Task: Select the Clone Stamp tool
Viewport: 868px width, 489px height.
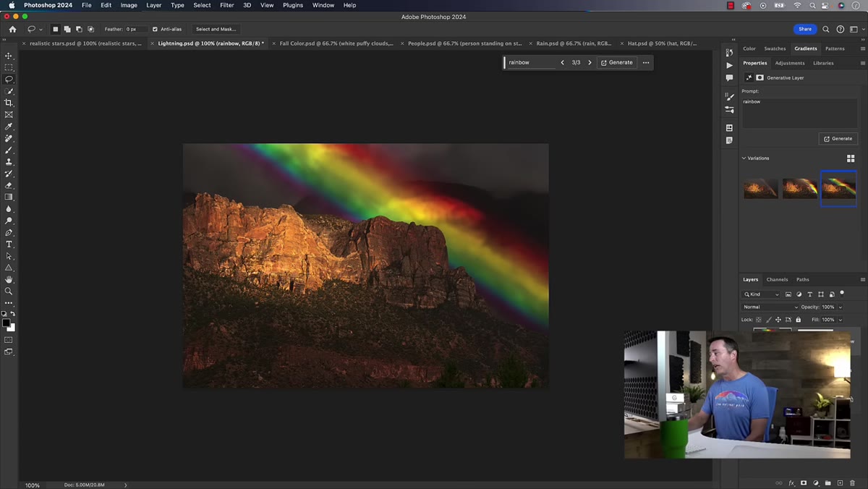Action: coord(9,162)
